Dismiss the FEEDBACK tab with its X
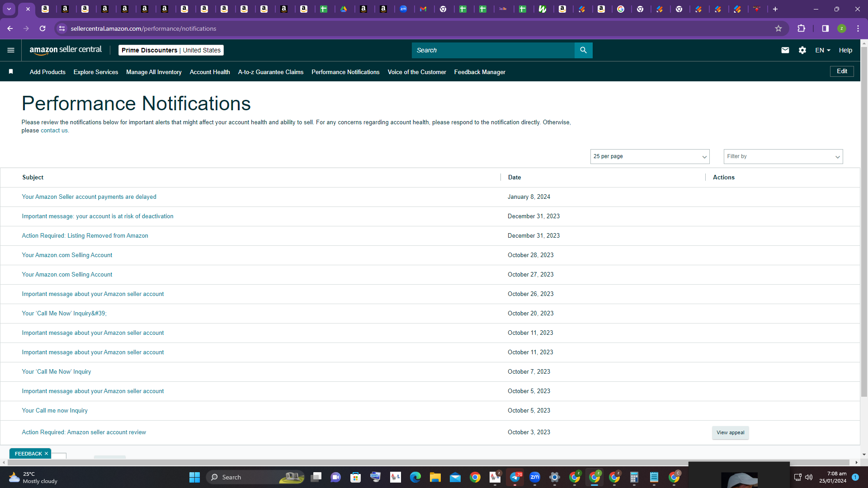This screenshot has width=868, height=488. coord(46,454)
